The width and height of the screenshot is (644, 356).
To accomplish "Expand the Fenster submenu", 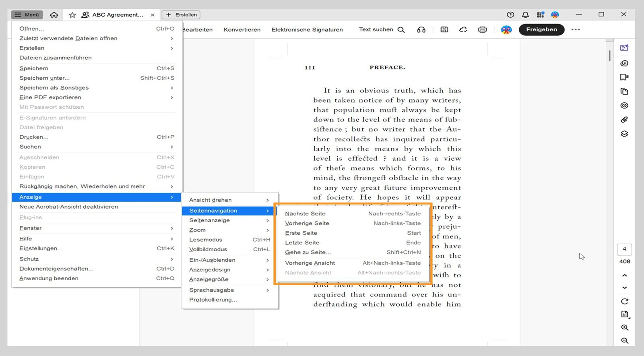I will (97, 228).
